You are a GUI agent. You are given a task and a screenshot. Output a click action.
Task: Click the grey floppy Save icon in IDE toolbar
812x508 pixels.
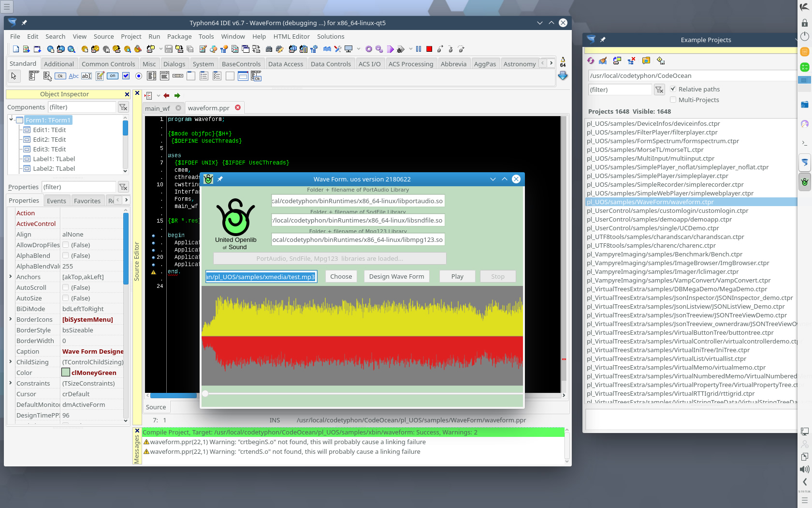coord(169,49)
